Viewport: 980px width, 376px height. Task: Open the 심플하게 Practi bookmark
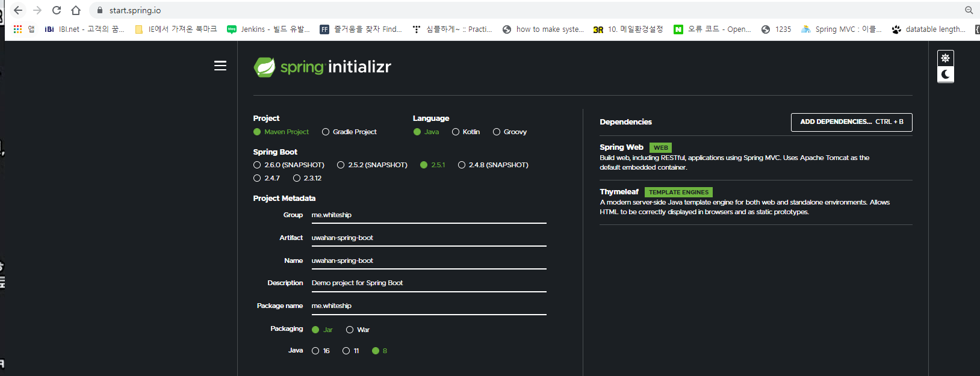pos(452,29)
